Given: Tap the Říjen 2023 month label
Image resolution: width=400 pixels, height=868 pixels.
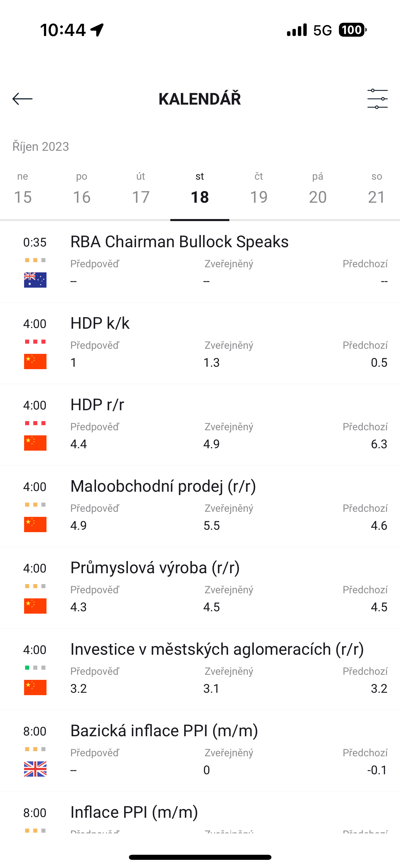Looking at the screenshot, I should point(41,146).
